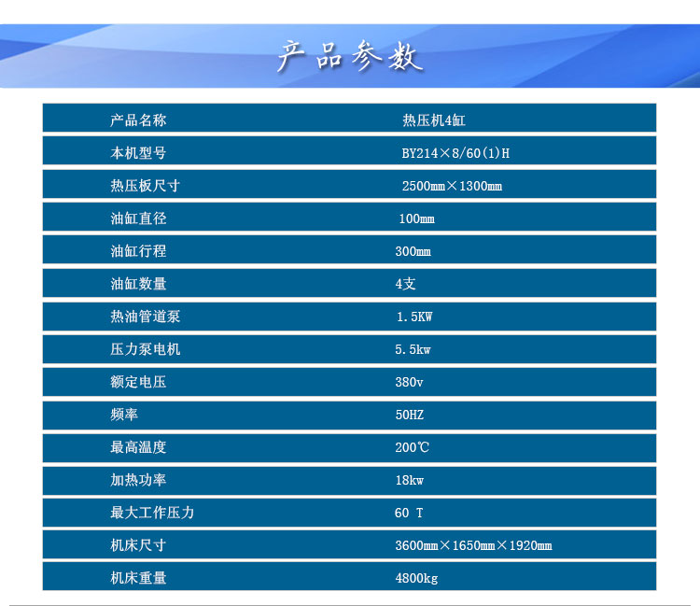
Task: Select model number BY214×8/60(1)H
Action: point(455,153)
